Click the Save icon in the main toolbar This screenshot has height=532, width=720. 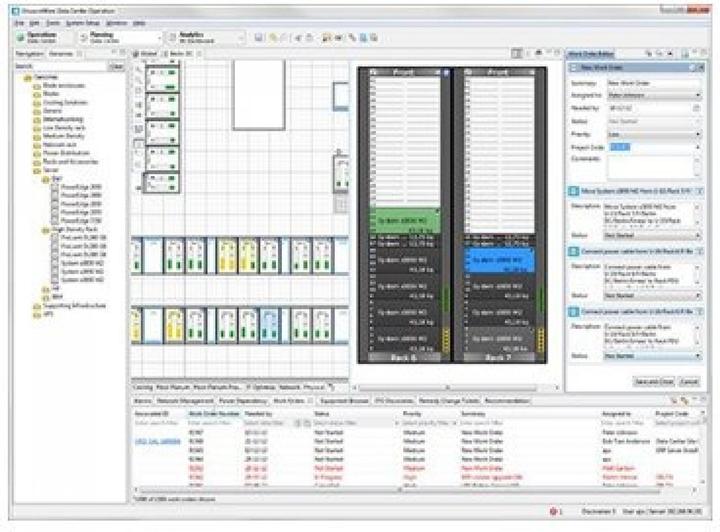point(259,38)
